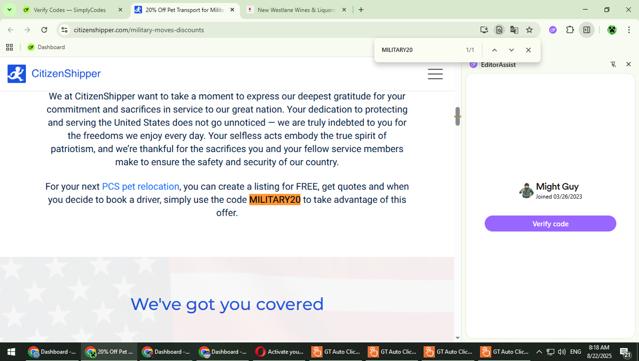The height and width of the screenshot is (361, 639).
Task: Reload the page with the refresh icon
Action: coord(44,30)
